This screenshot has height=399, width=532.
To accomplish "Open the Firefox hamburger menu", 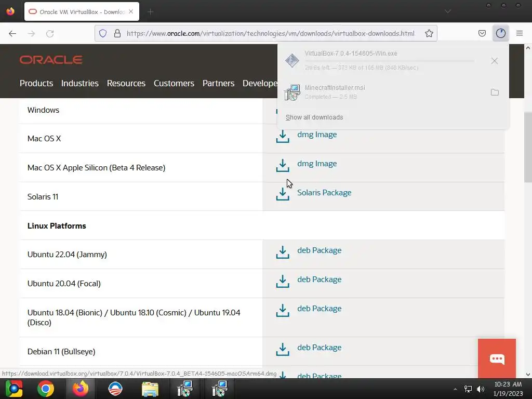I will pyautogui.click(x=520, y=33).
